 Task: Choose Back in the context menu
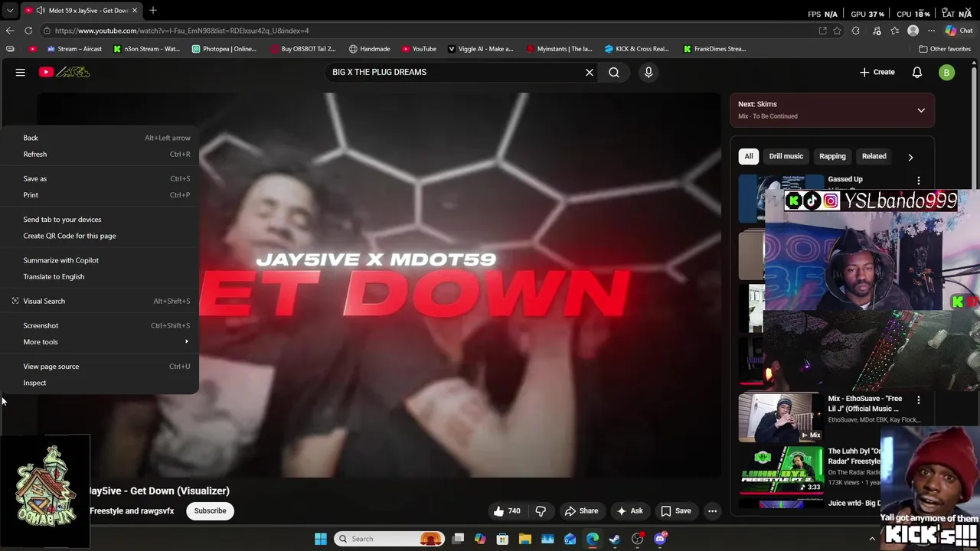click(x=100, y=138)
